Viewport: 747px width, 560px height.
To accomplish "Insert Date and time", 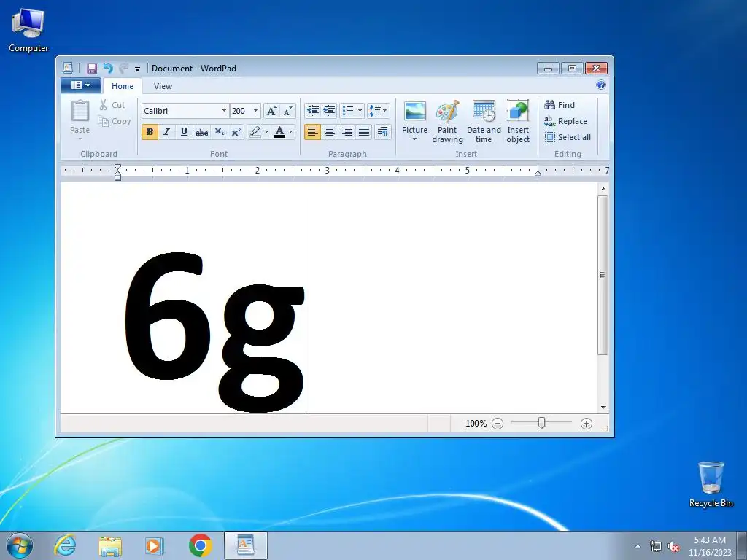I will (484, 122).
